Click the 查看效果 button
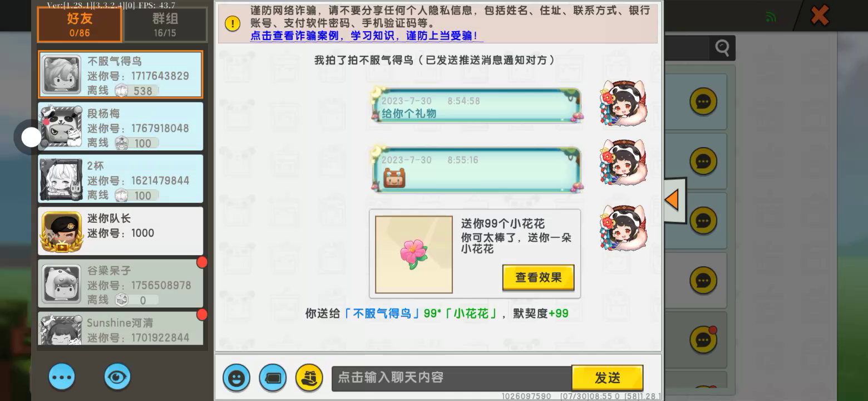Image resolution: width=868 pixels, height=401 pixels. click(x=538, y=277)
